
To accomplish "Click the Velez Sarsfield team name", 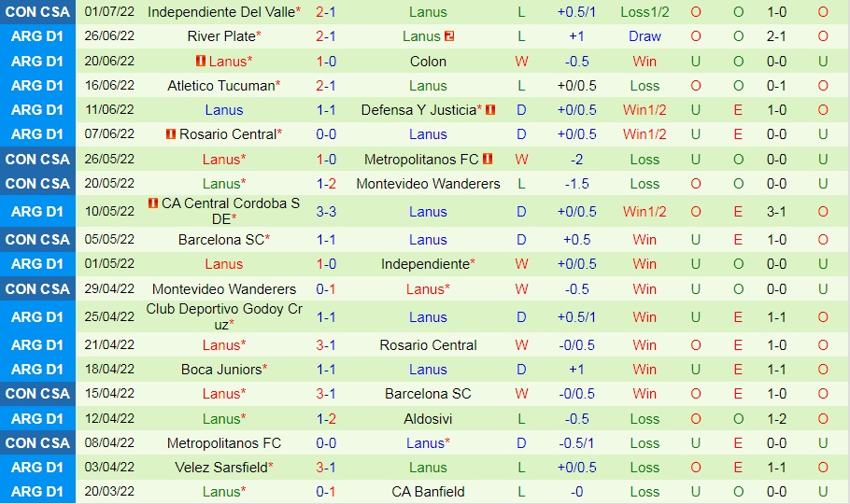I will click(x=220, y=467).
